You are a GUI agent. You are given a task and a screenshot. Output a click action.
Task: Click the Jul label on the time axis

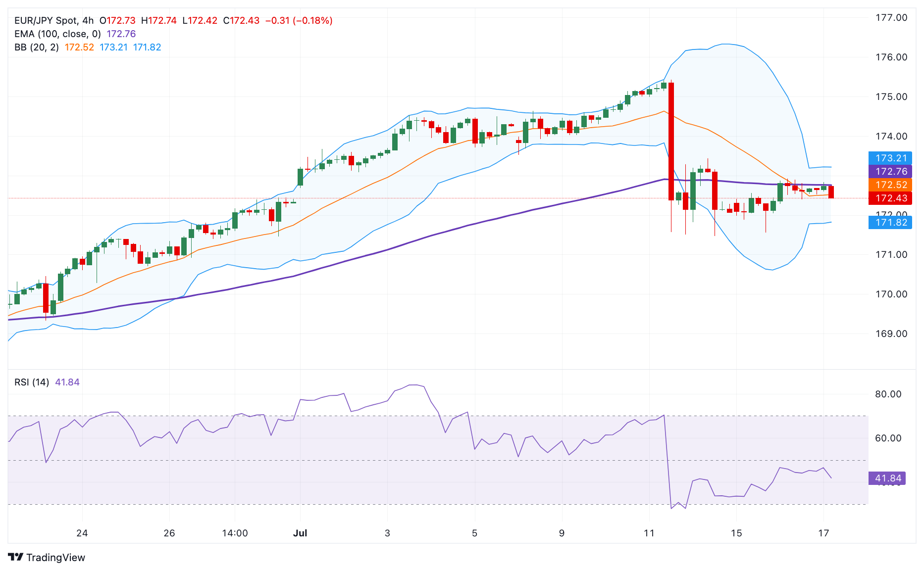click(x=300, y=533)
